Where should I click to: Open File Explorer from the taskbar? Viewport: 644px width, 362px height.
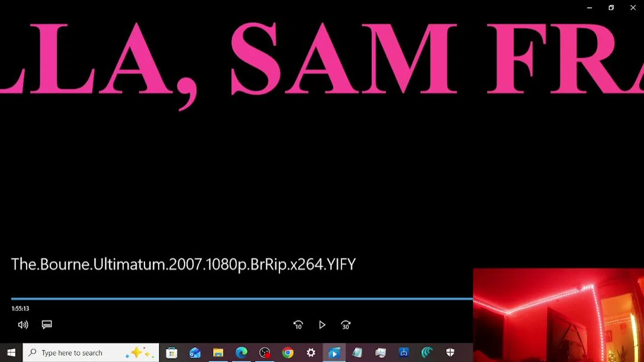[218, 353]
